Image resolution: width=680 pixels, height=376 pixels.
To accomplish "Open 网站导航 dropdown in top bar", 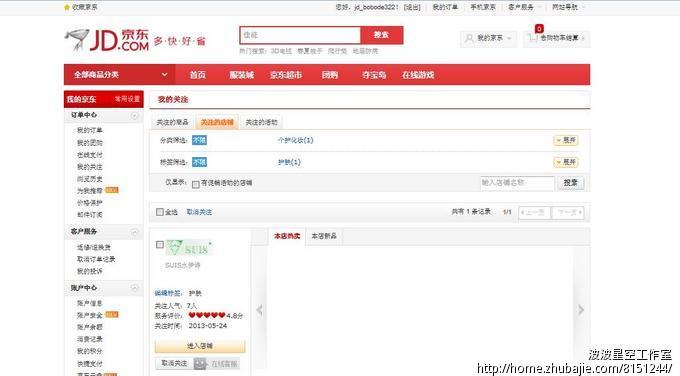I will (x=568, y=7).
